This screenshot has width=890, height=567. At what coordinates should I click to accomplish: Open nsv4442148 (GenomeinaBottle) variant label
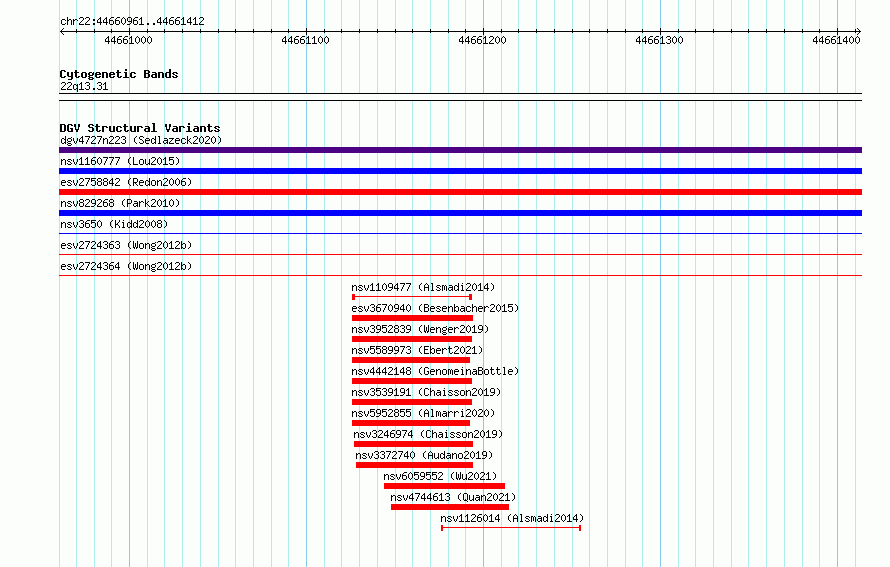click(x=435, y=371)
